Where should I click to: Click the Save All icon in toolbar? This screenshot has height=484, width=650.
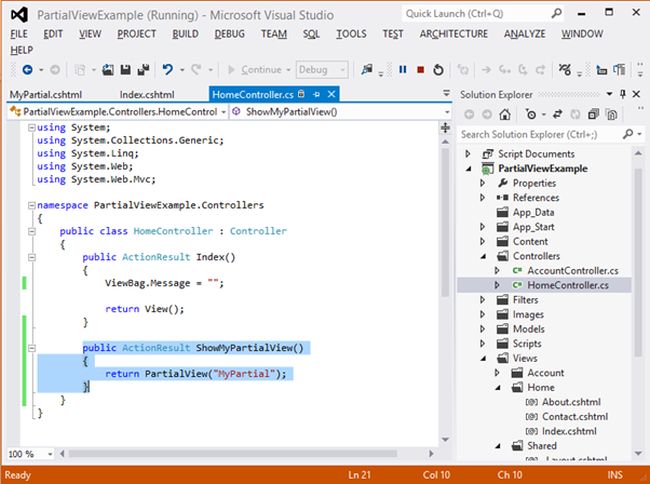[x=144, y=70]
